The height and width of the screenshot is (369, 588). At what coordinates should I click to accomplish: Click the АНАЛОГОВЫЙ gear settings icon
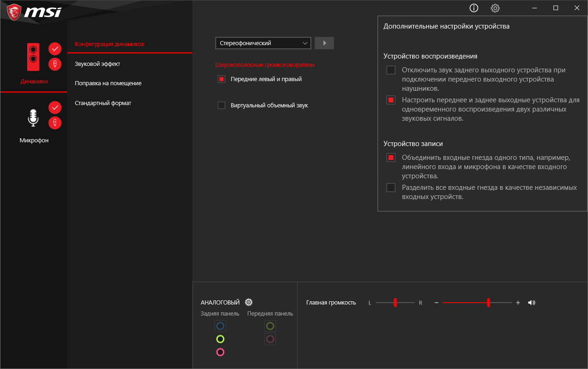click(249, 302)
